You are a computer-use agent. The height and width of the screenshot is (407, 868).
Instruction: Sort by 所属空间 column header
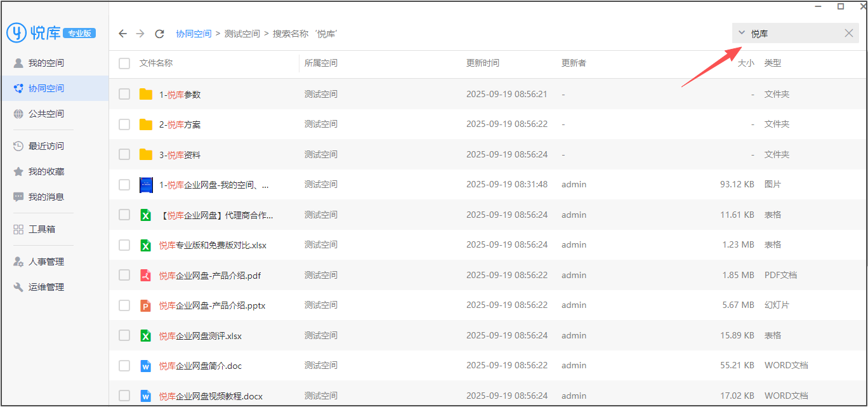coord(321,63)
